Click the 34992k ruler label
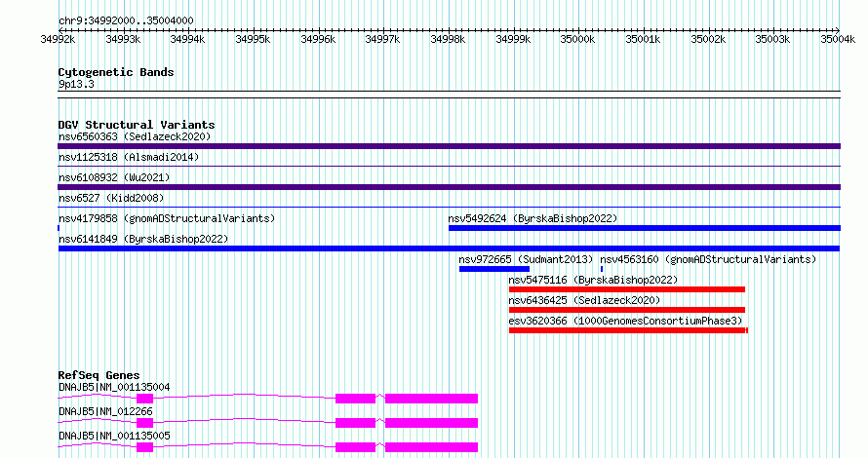 58,39
